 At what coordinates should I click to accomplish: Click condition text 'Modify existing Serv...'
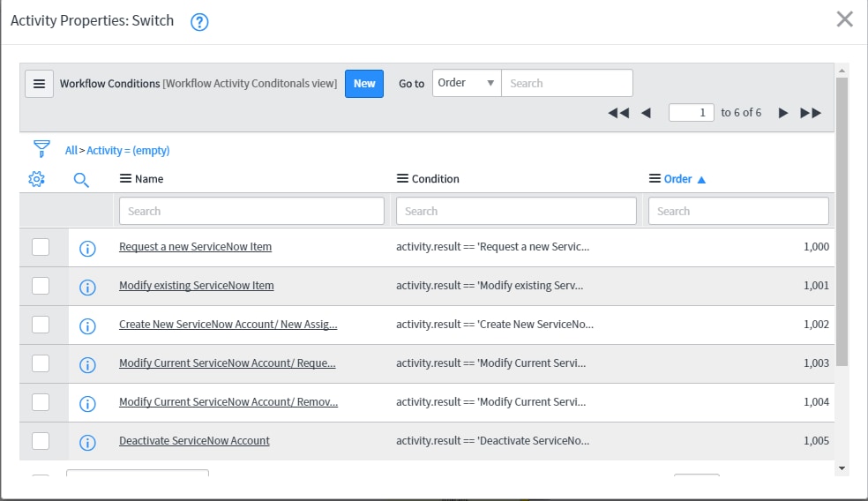tap(490, 285)
